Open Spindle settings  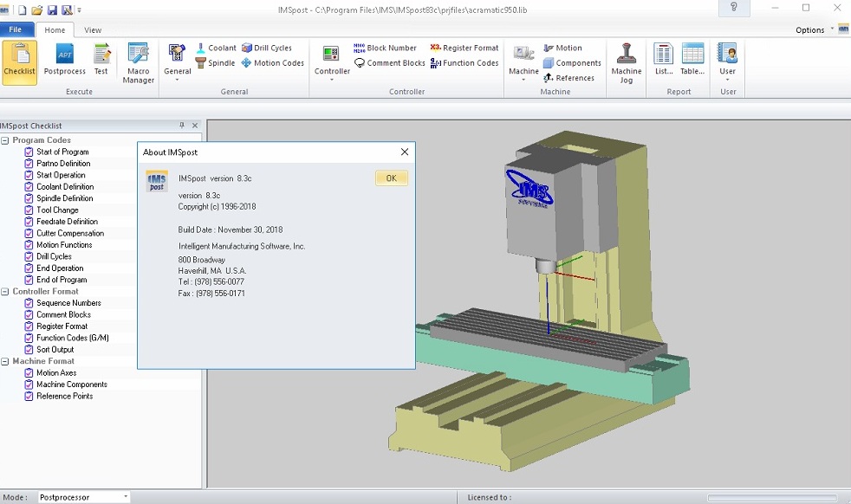tap(215, 63)
